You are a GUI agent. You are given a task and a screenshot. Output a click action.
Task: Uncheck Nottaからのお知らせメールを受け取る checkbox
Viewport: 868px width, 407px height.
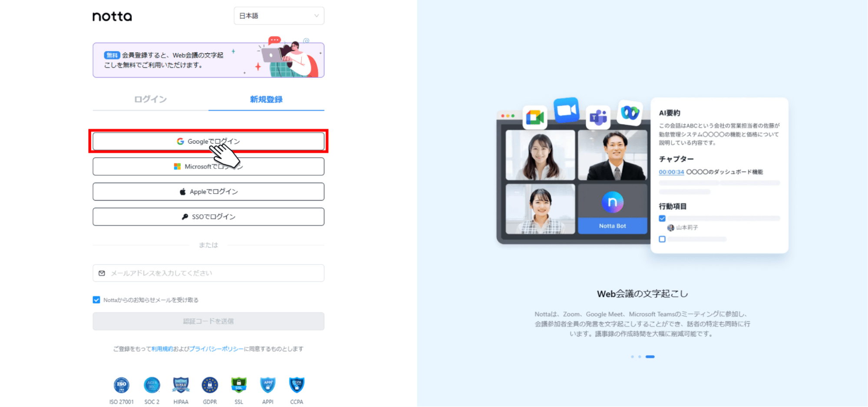pos(96,300)
